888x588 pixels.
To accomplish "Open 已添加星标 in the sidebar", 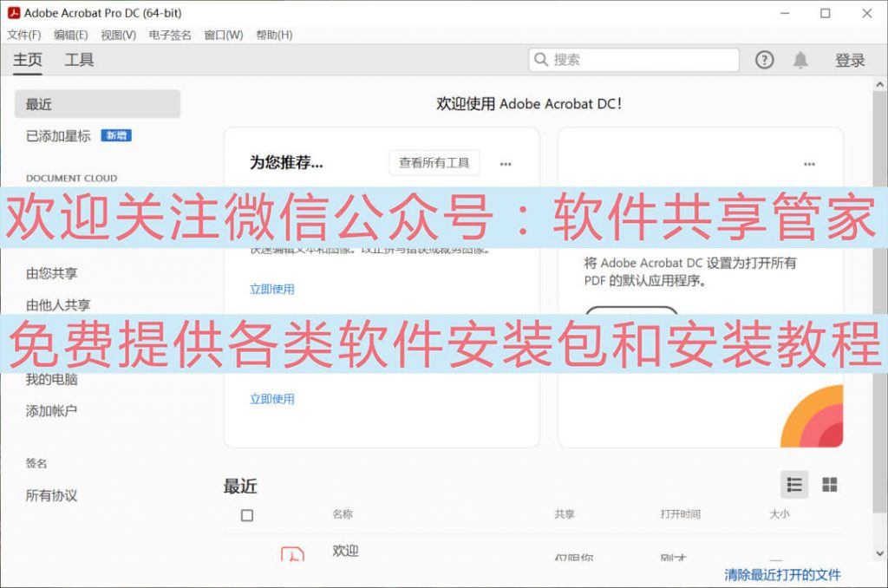I will [58, 136].
